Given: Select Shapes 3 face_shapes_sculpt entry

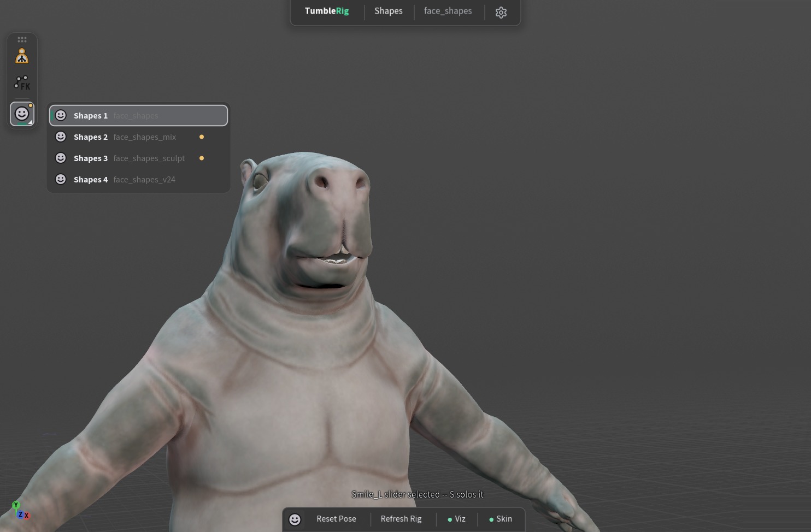Looking at the screenshot, I should (x=138, y=158).
